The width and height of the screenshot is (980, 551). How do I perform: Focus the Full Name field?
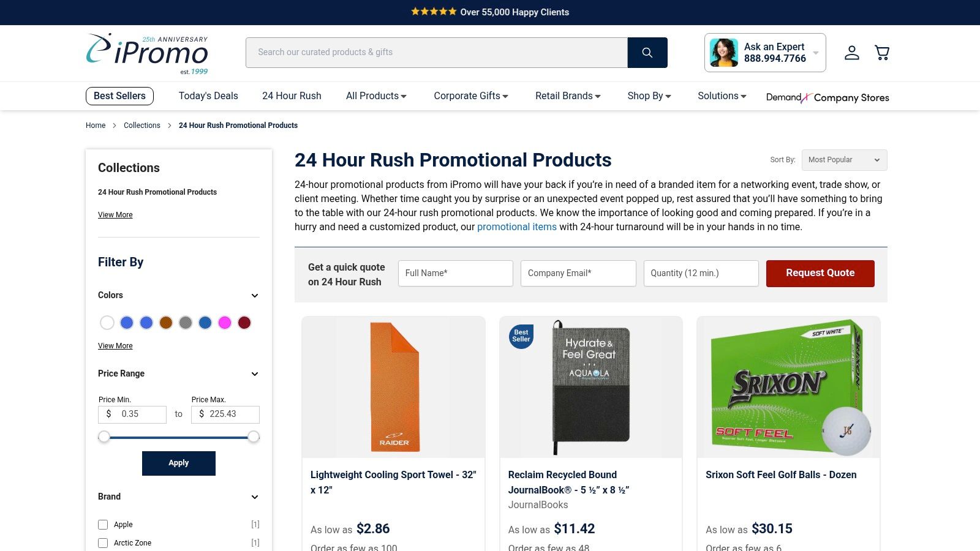pyautogui.click(x=456, y=274)
